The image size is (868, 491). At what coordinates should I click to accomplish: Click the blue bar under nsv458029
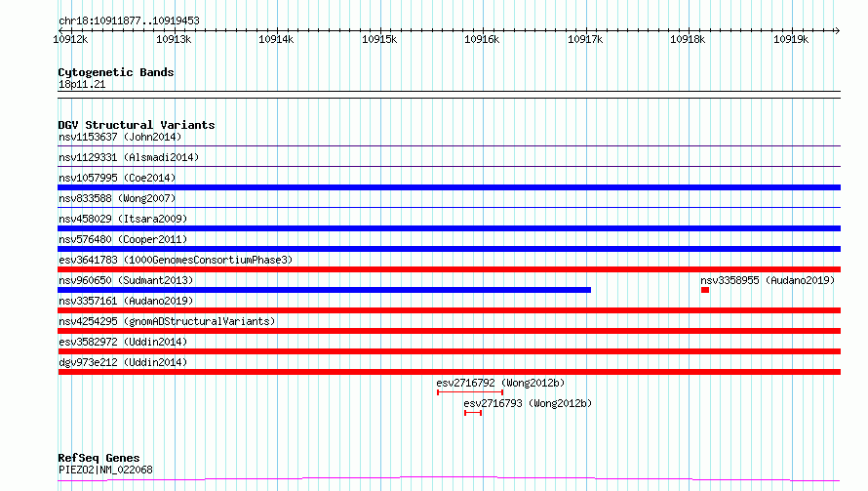coord(449,228)
